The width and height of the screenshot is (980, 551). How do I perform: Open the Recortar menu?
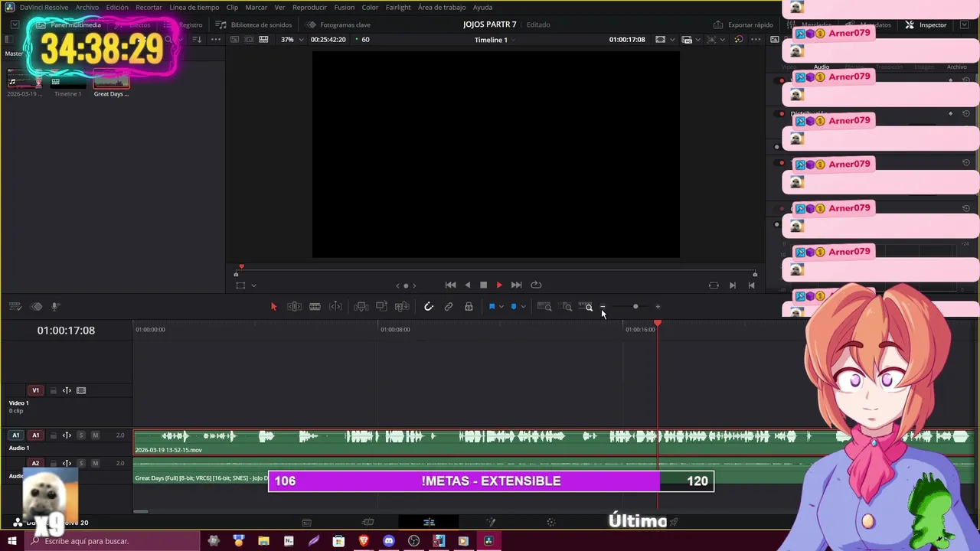(149, 7)
